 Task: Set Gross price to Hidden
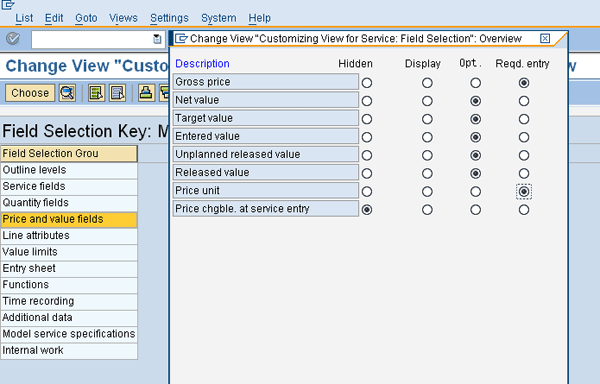[x=367, y=83]
